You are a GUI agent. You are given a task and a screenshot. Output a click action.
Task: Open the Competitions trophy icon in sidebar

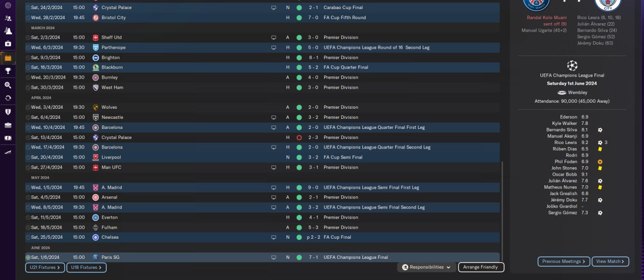click(8, 71)
